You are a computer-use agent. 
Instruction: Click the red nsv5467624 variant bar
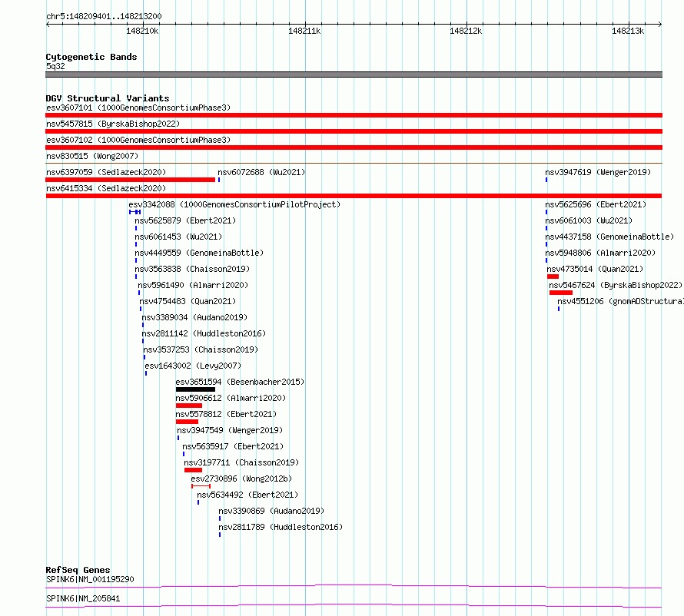[x=560, y=293]
